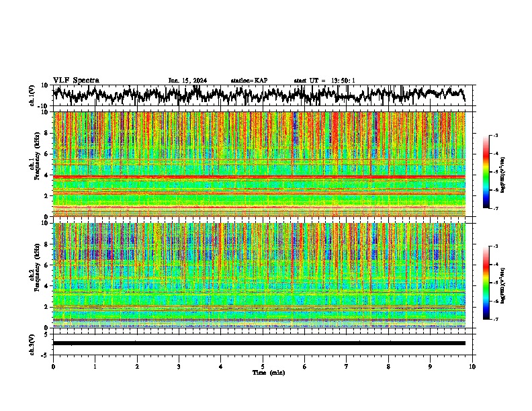The image size is (532, 411).
Task: Click the ch.1(V) waveform trace panel
Action: click(263, 95)
